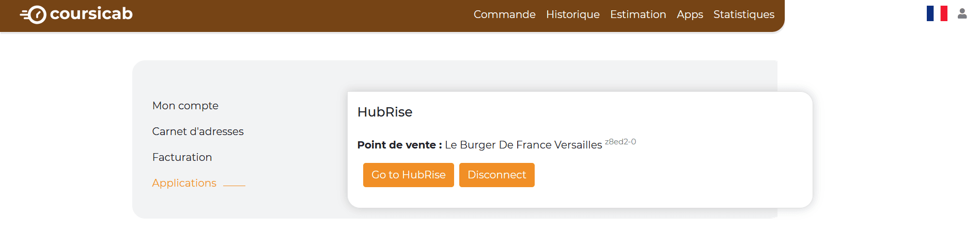Select the Facturation sidebar item

click(182, 157)
